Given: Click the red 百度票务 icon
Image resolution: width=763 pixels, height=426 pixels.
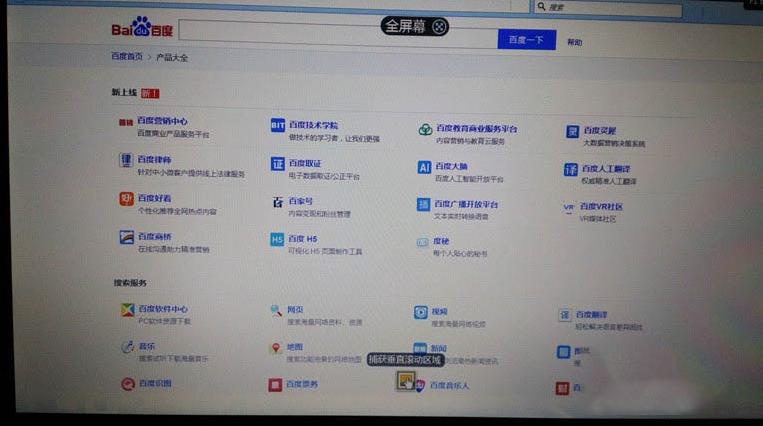Looking at the screenshot, I should coord(275,385).
